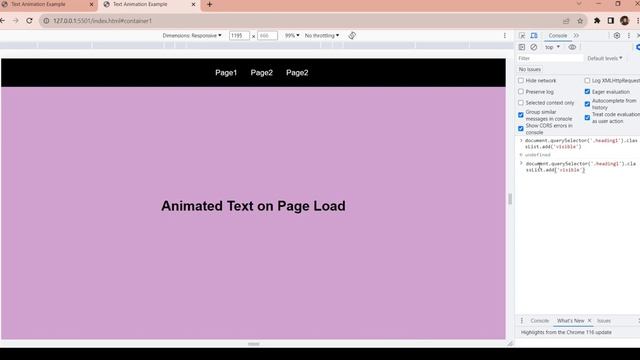
Task: Click the bottom viewport resize handle
Action: pyautogui.click(x=253, y=344)
